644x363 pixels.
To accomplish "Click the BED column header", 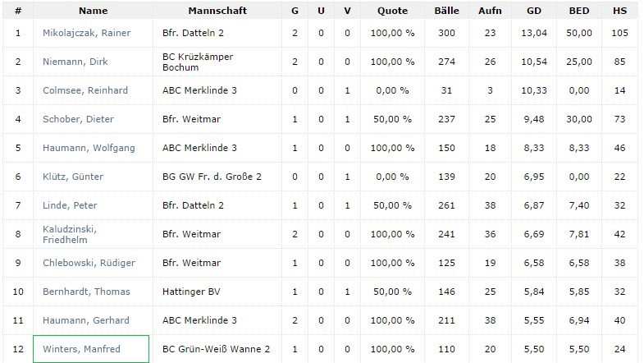I will [579, 11].
